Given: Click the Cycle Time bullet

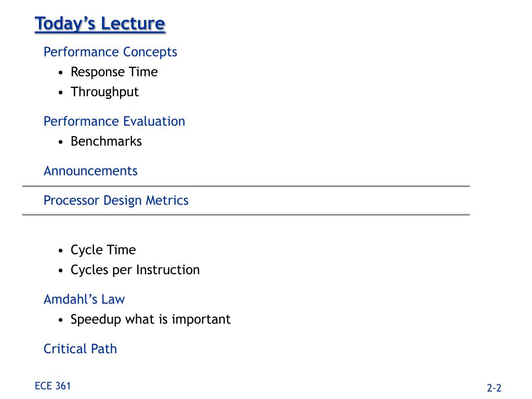Looking at the screenshot, I should tap(103, 250).
